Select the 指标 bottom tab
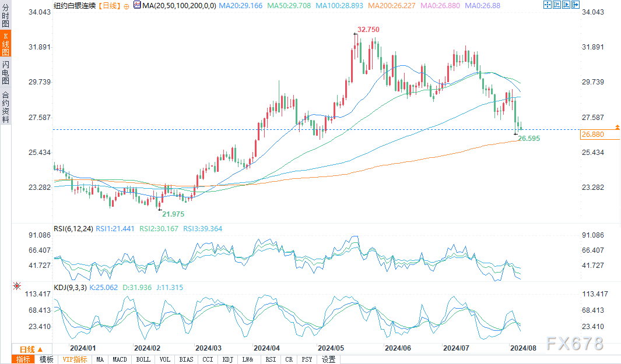The image size is (621, 364). pyautogui.click(x=23, y=359)
